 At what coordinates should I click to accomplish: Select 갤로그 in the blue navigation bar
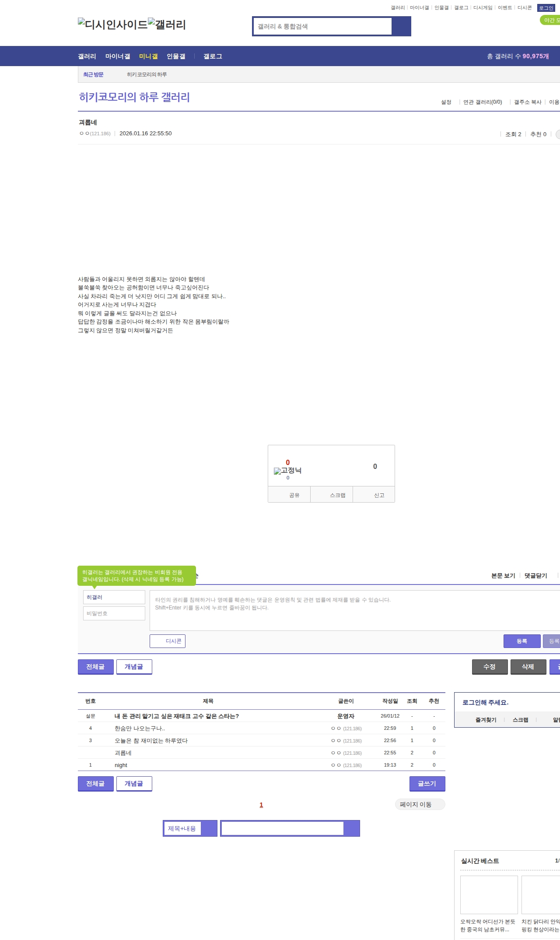pos(213,56)
